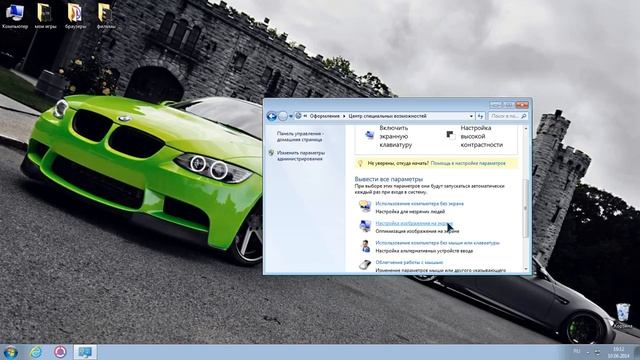The height and width of the screenshot is (360, 640).
Task: Click the vertical scrollbar thumb
Action: point(525,208)
